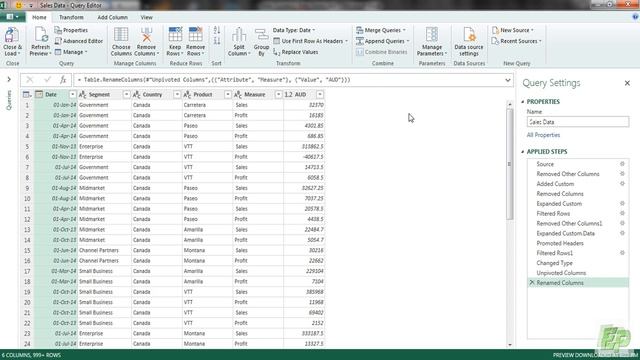This screenshot has height=360, width=640.
Task: Click inside the formula bar text
Action: click(213, 80)
